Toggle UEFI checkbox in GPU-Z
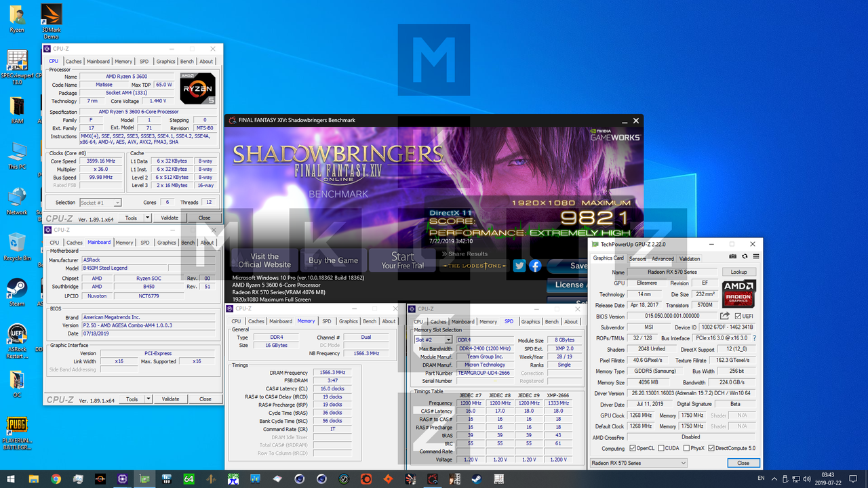 [738, 317]
